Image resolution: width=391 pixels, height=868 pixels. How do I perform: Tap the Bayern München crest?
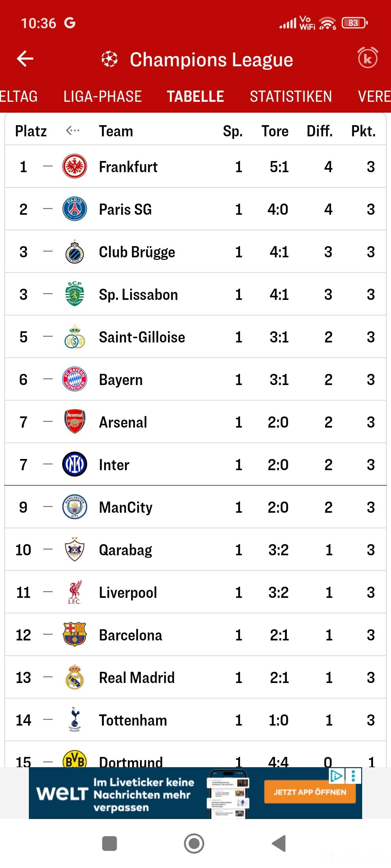pos(75,379)
